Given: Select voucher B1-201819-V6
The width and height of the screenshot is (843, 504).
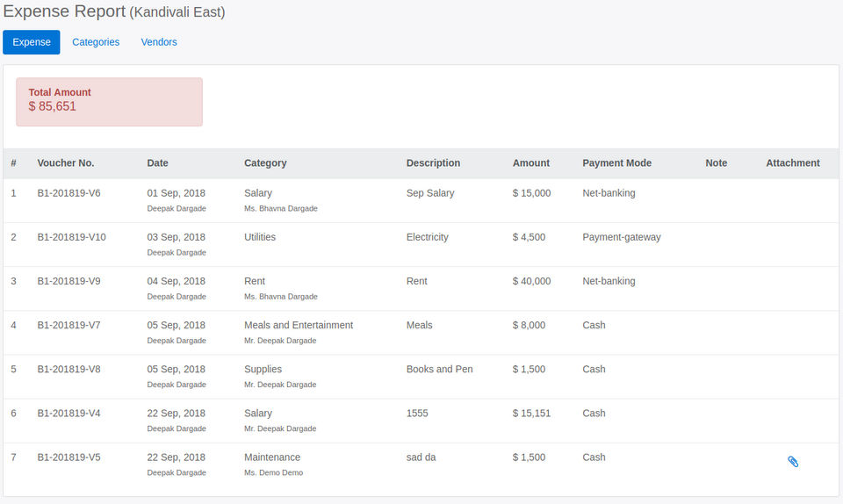Looking at the screenshot, I should pyautogui.click(x=68, y=193).
